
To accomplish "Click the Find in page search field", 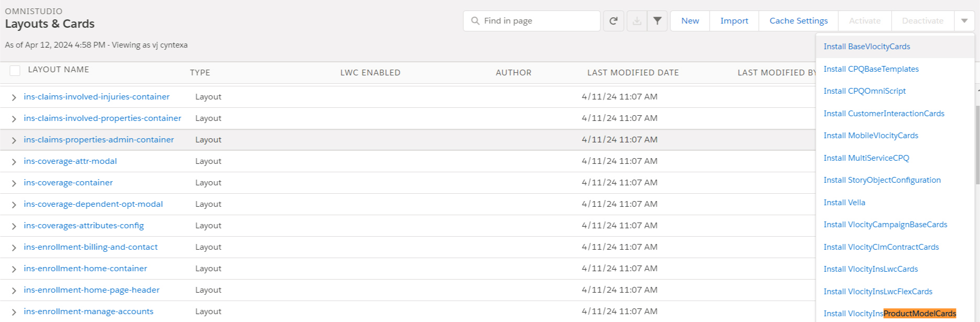I will (x=539, y=21).
